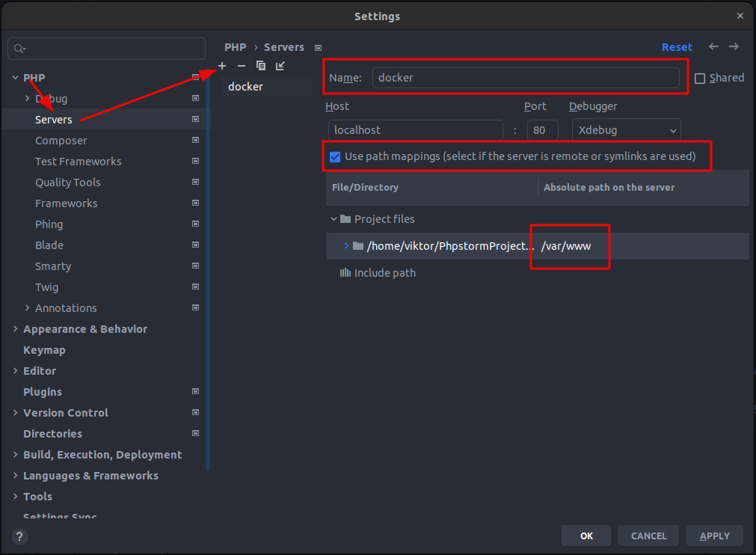
Task: Edit /var/www server path cell
Action: (566, 246)
